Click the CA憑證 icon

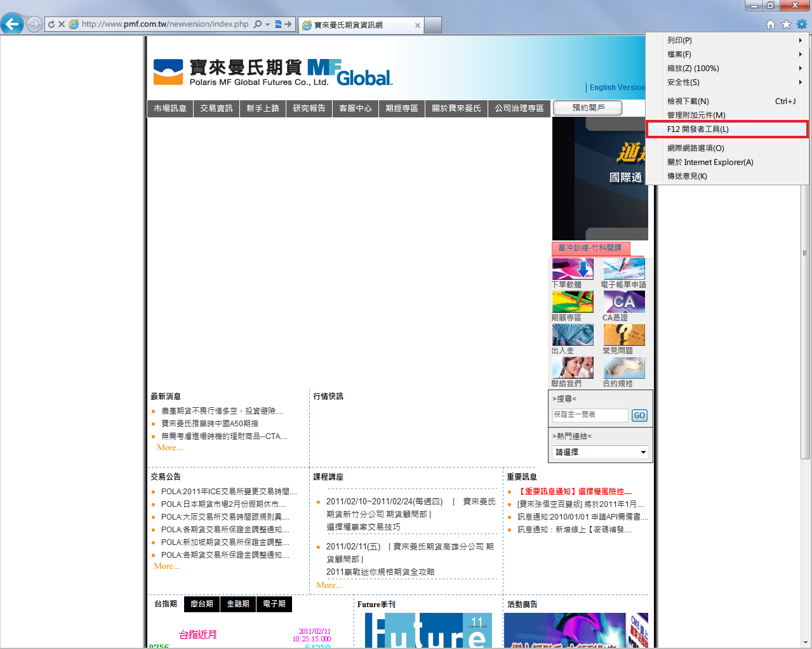click(624, 302)
